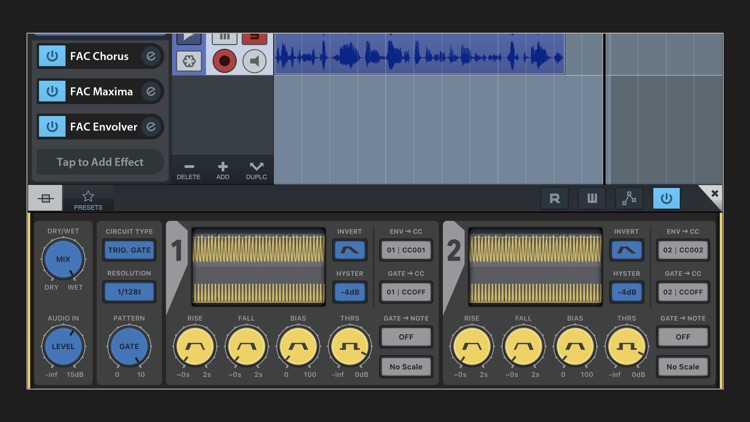Open GATE to CC 01 | CCOFF selector
The width and height of the screenshot is (750, 422).
click(406, 292)
